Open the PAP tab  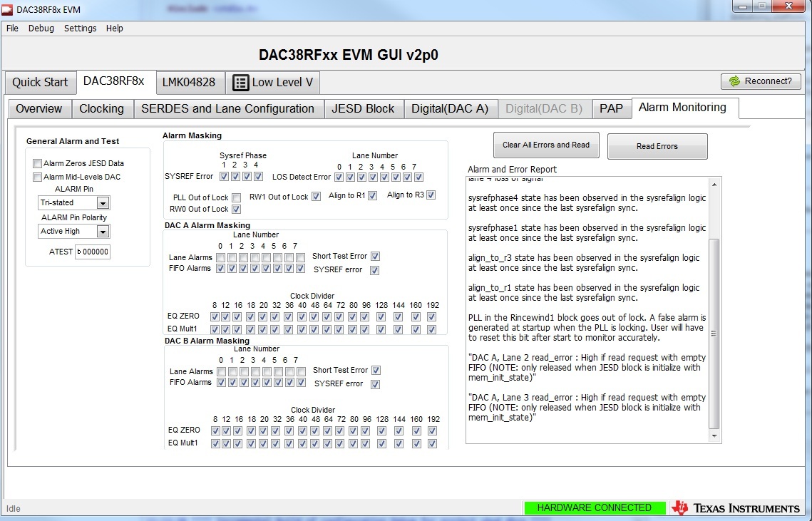click(x=611, y=109)
